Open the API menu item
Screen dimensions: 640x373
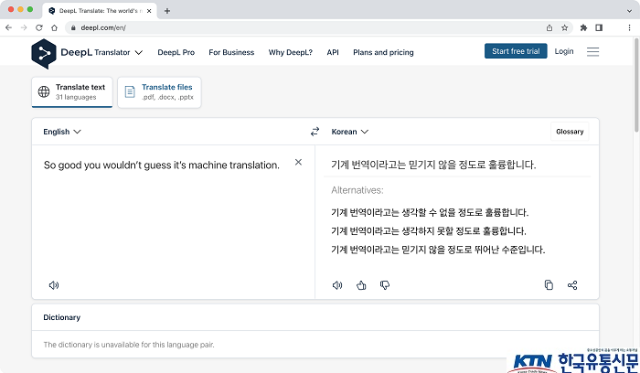point(333,52)
